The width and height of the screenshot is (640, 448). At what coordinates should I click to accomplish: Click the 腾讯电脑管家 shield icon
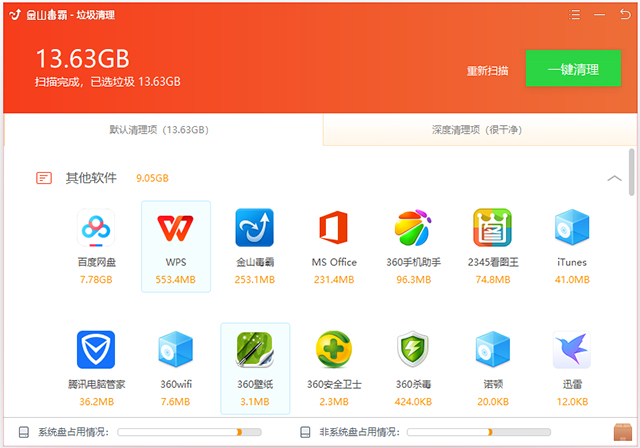[x=96, y=350]
